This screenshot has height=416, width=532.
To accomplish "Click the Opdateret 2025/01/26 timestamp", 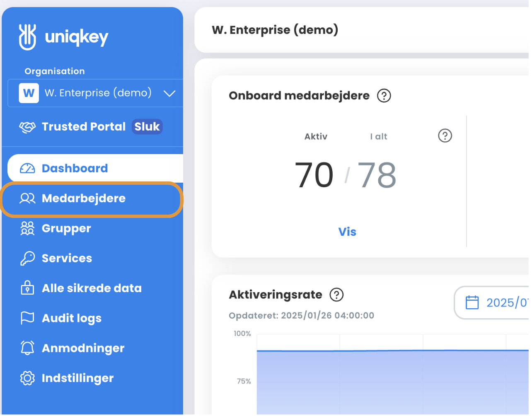I will pos(302,315).
